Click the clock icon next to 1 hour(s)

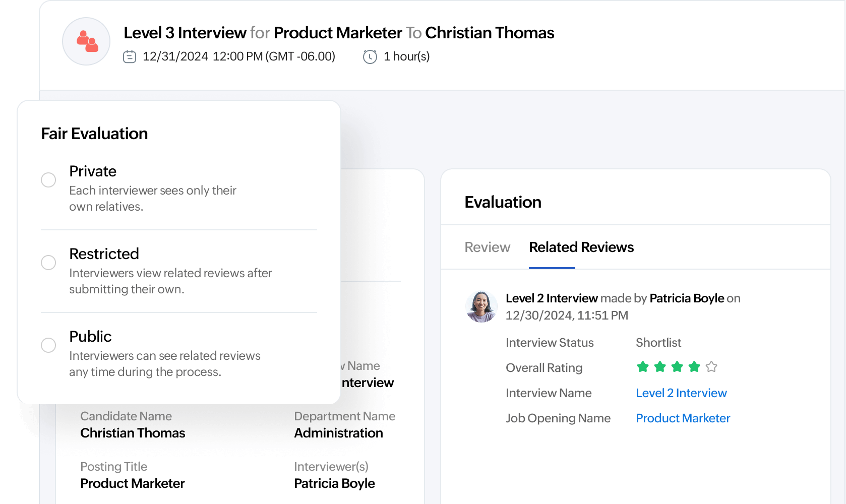(370, 56)
